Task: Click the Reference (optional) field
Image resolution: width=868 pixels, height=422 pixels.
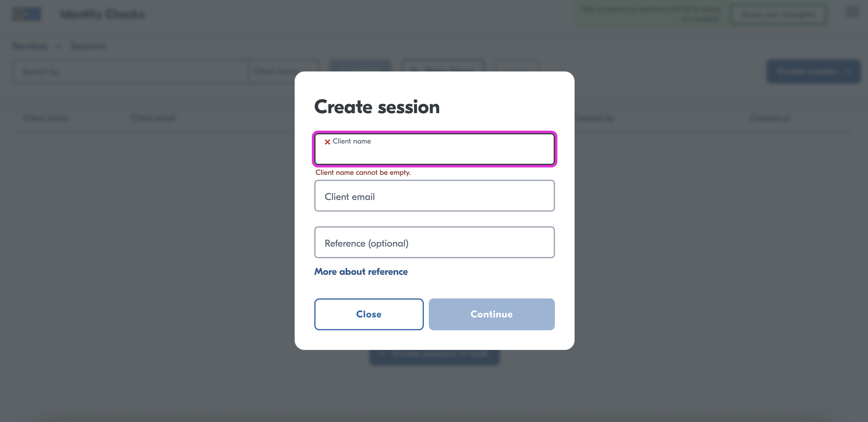Action: [x=434, y=242]
